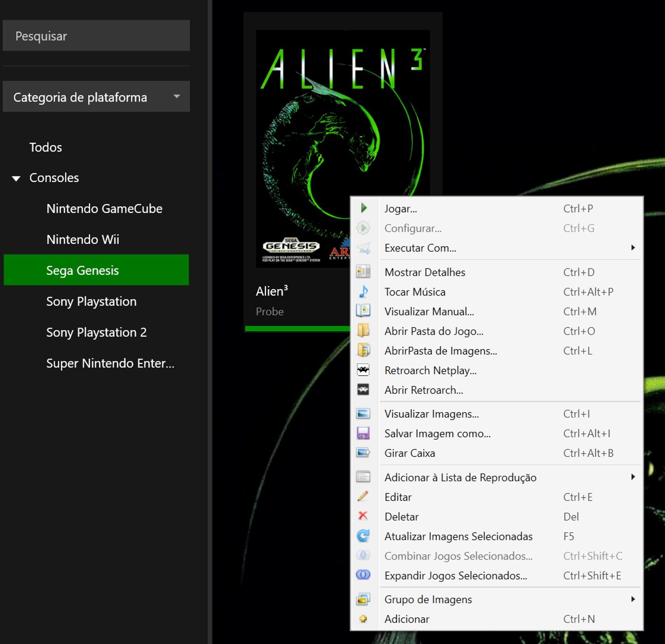Select Editar from the context menu

pos(497,497)
